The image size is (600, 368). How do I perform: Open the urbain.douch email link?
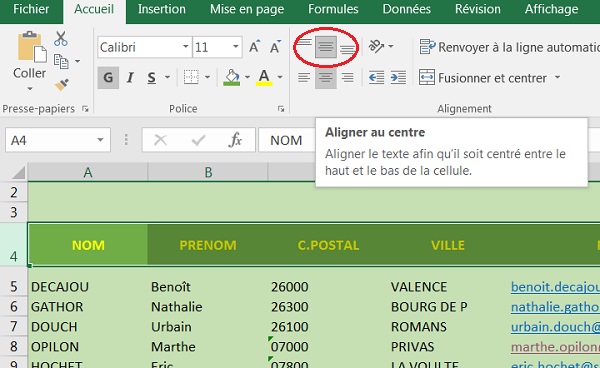click(555, 327)
